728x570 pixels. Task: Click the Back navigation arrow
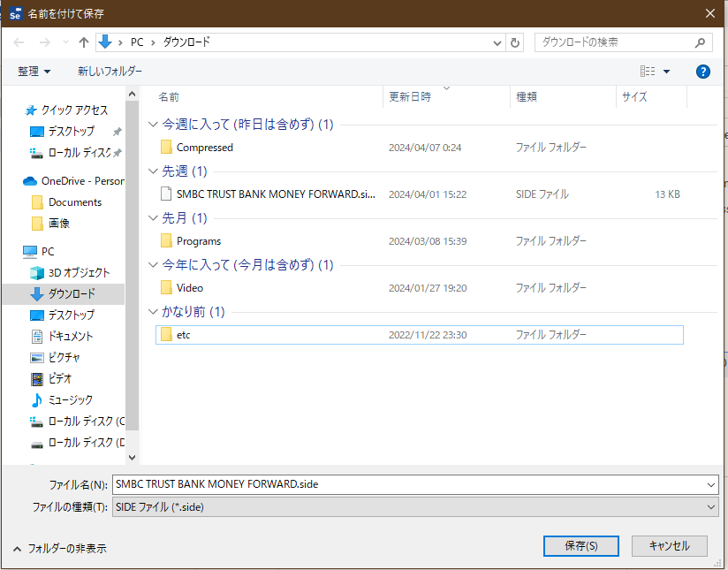[19, 42]
